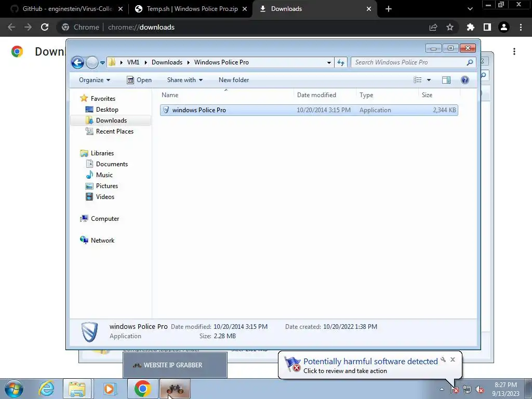Sort by the Size column header
This screenshot has width=532, height=399.
pyautogui.click(x=427, y=95)
